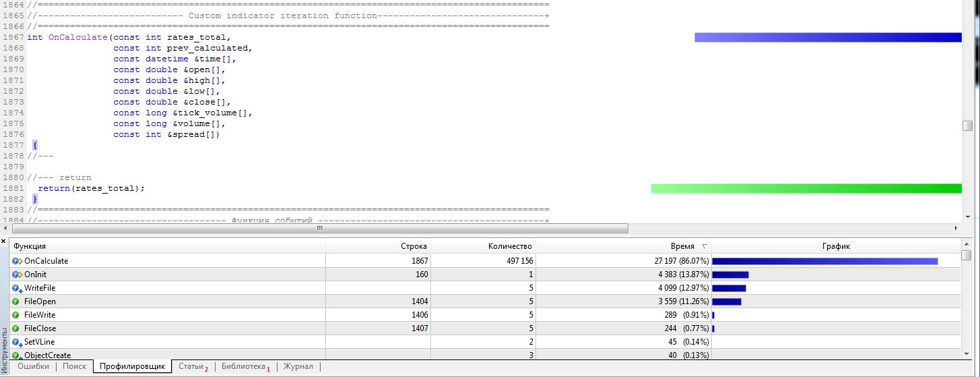Select the OnInit row name
The height and width of the screenshot is (377, 980).
(35, 274)
